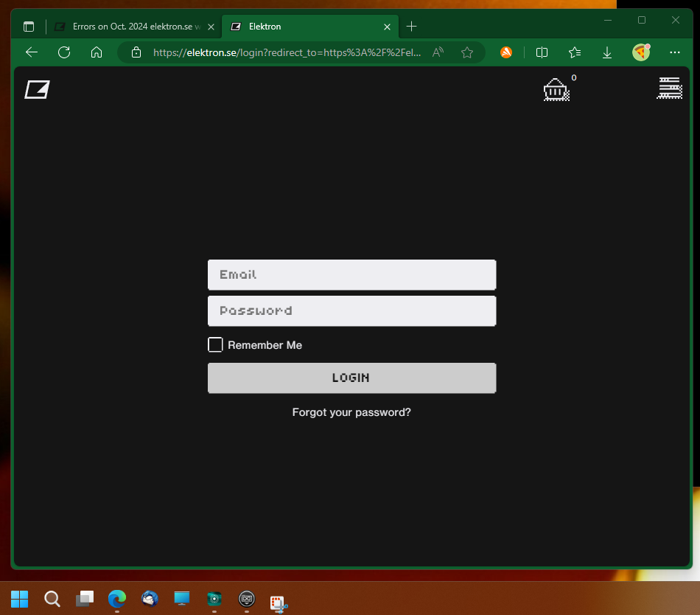700x615 pixels.
Task: Expand the Edge settings and more menu
Action: 674,52
